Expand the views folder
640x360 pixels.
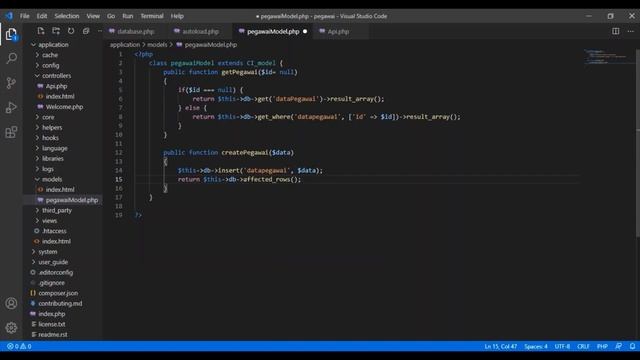coord(49,221)
